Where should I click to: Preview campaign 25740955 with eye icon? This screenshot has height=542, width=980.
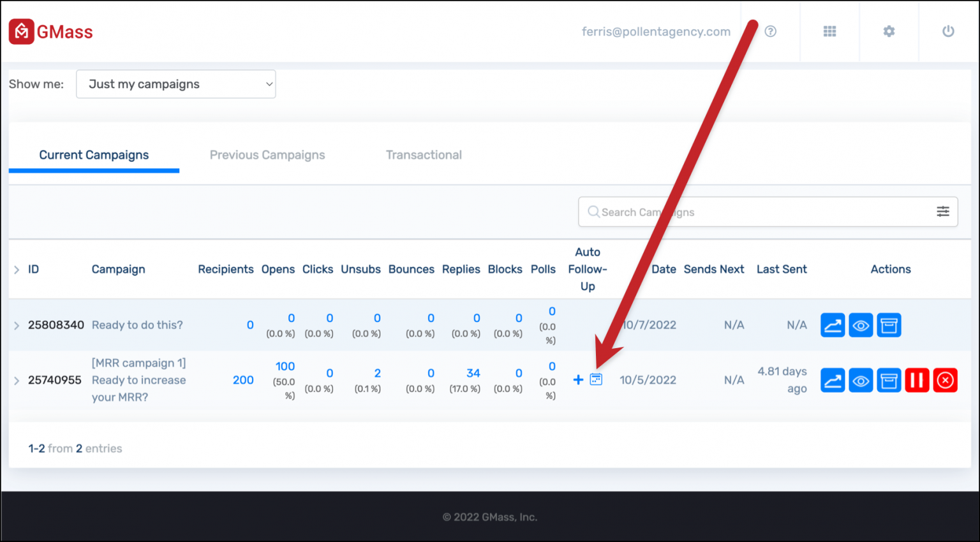coord(861,381)
